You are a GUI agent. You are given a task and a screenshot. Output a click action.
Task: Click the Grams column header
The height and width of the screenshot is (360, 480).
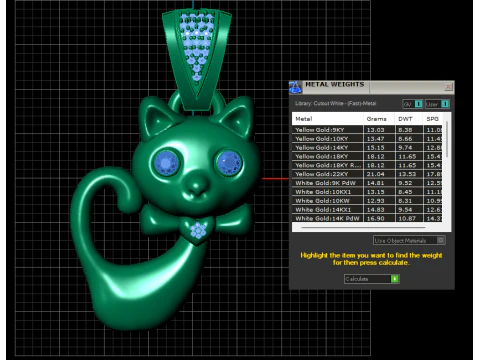379,119
